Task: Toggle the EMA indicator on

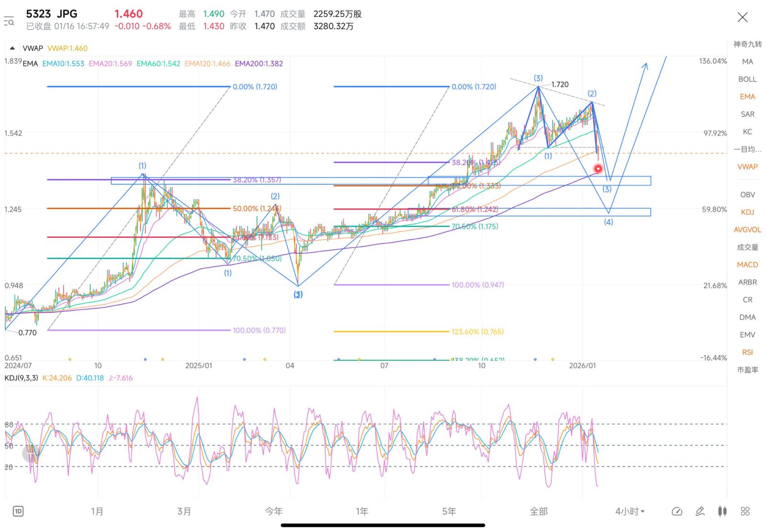Action: click(747, 97)
